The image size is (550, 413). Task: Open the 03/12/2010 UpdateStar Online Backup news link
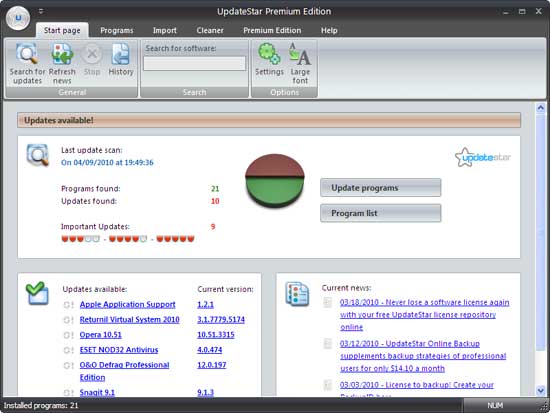423,356
